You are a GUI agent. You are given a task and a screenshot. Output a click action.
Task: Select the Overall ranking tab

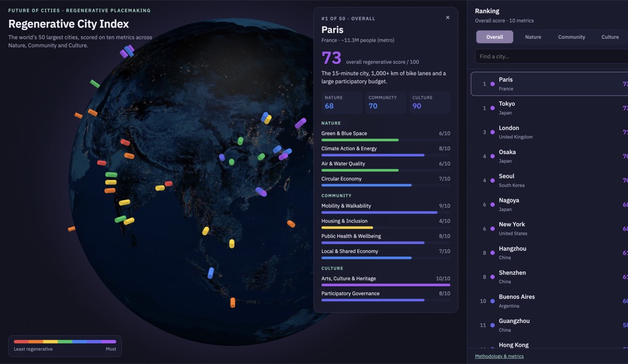click(494, 37)
